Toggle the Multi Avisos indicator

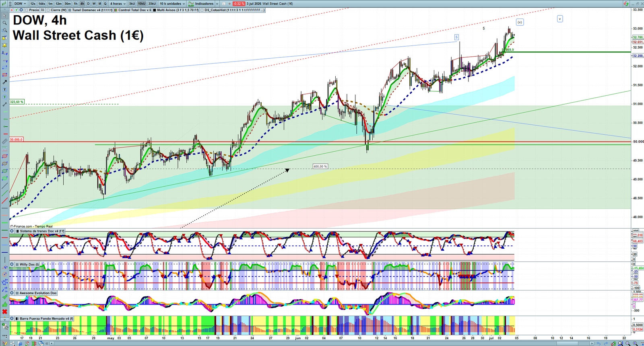154,10
